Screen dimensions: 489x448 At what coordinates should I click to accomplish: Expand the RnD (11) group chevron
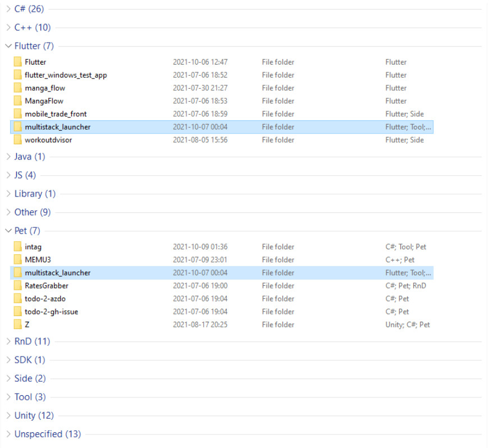(x=8, y=342)
